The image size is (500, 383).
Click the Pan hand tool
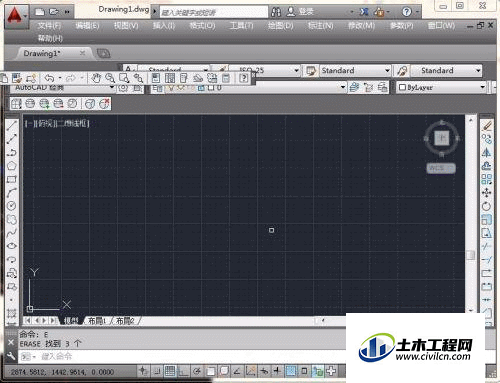[96, 78]
